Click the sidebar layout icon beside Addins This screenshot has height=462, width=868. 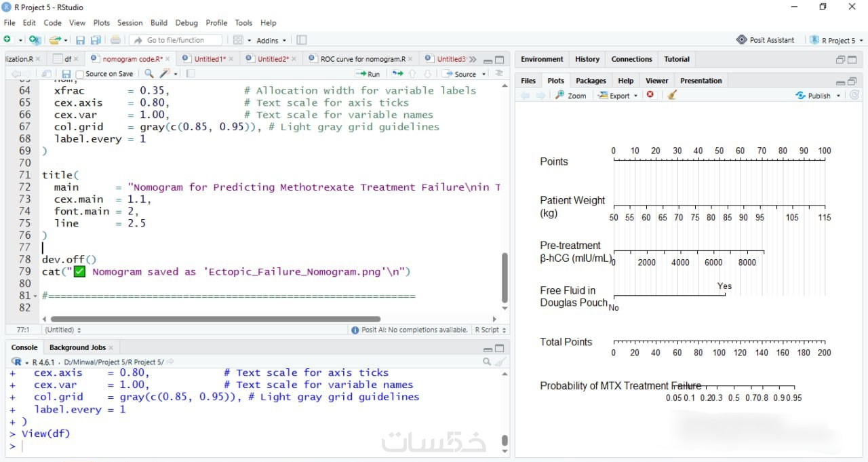(x=302, y=40)
